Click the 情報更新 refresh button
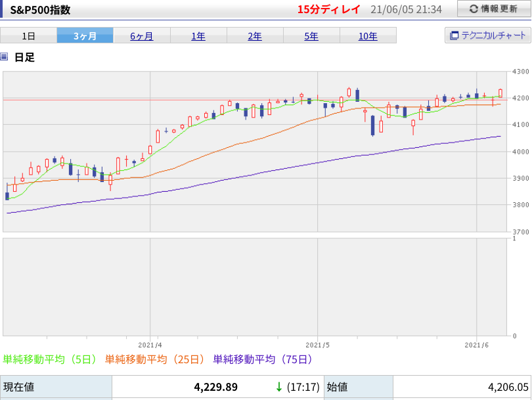The width and height of the screenshot is (532, 400). 494,9
